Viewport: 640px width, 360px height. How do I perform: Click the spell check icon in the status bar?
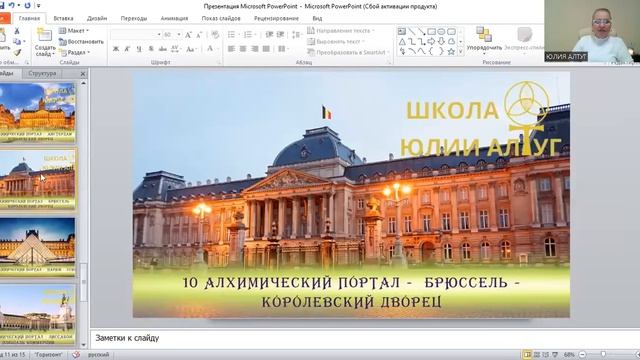point(76,355)
